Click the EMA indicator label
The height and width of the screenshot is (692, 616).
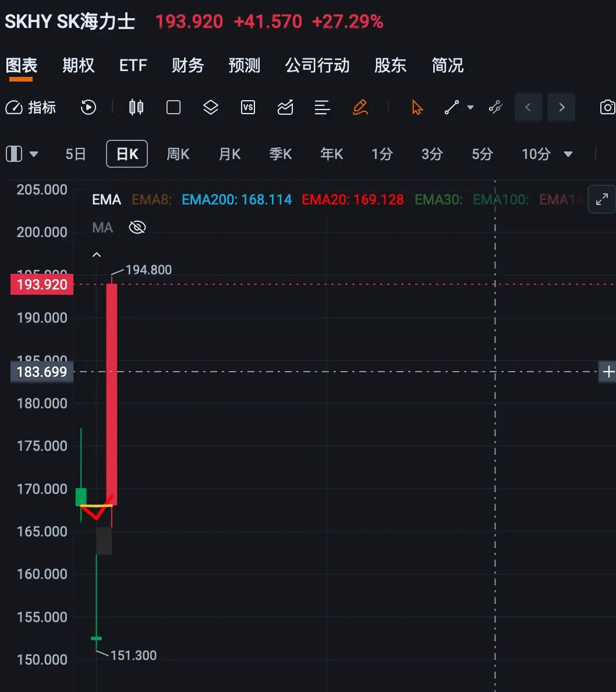point(107,199)
